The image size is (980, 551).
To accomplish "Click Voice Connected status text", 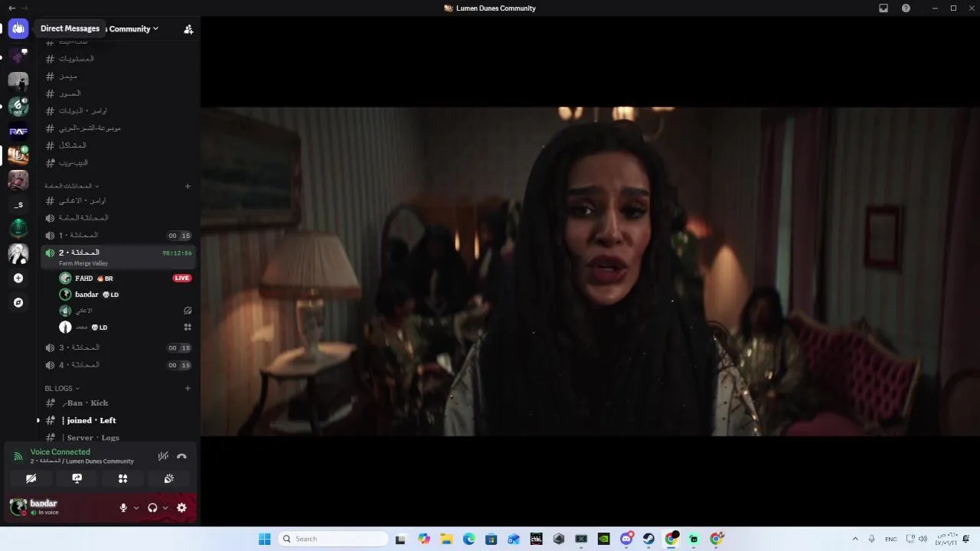I will tap(60, 452).
